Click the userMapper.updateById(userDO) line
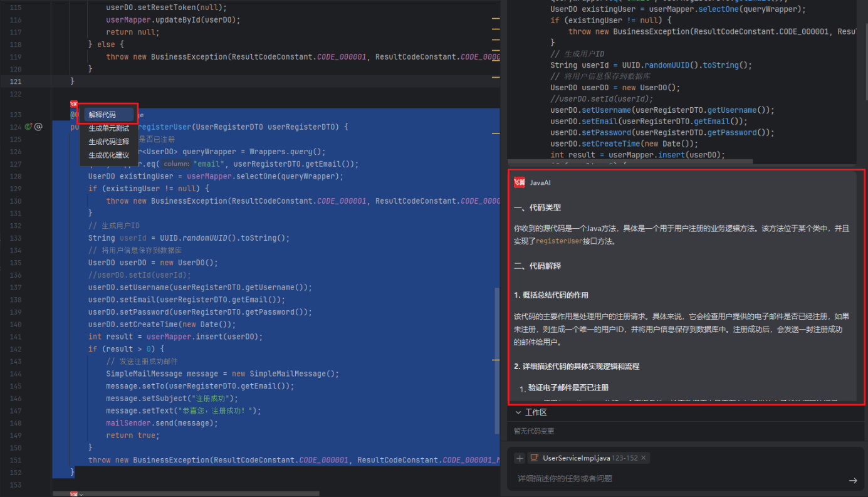The height and width of the screenshot is (497, 868). (x=173, y=19)
